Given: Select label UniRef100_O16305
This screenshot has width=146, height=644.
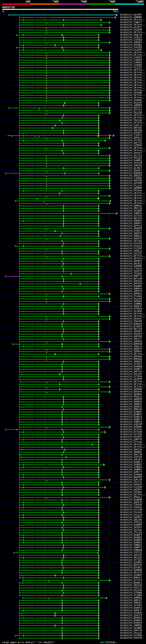Looking at the screenshot, I should click(131, 163).
